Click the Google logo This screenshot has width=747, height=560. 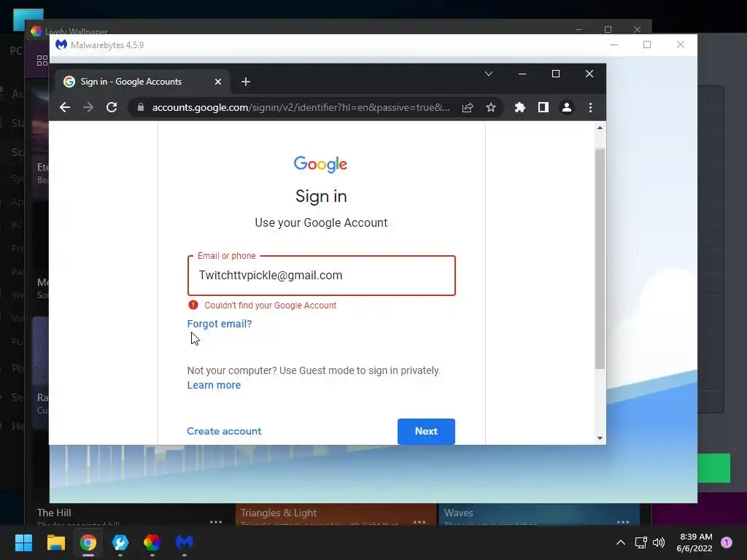[x=321, y=164]
